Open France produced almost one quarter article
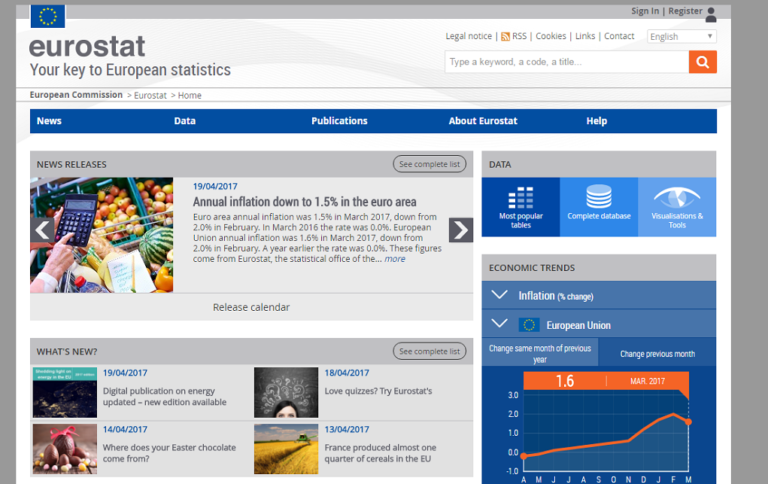768x484 pixels. pos(380,453)
